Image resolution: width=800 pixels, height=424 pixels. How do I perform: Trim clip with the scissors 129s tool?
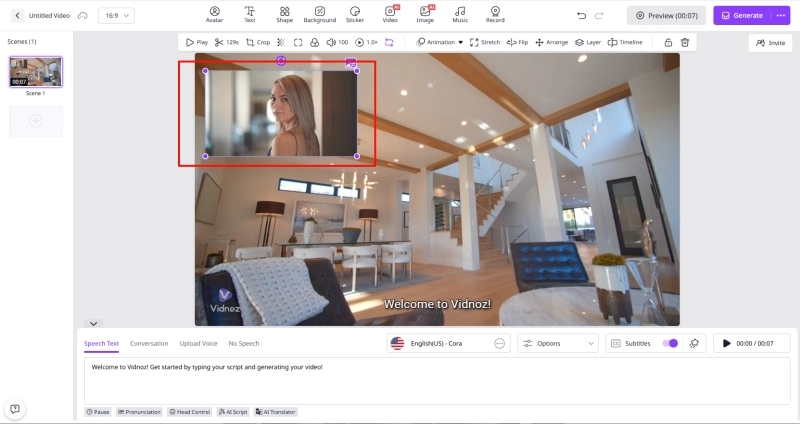(x=227, y=42)
